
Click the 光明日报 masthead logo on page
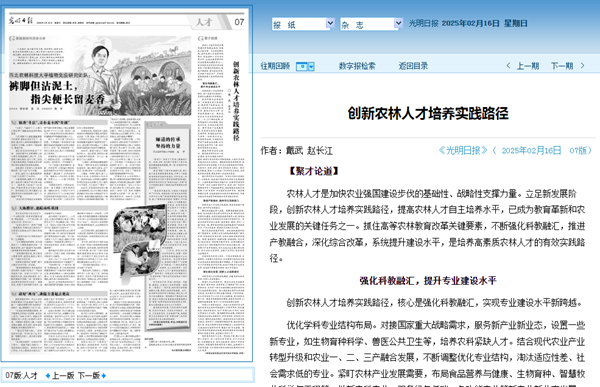[21, 21]
